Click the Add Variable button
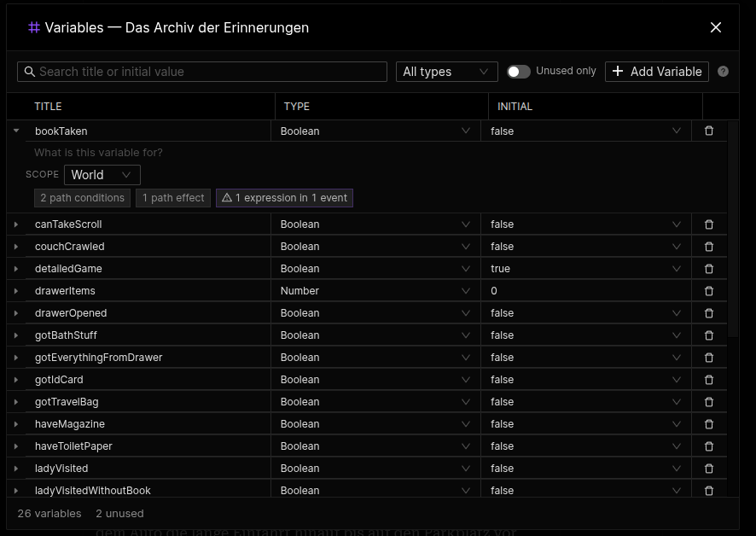 click(657, 72)
